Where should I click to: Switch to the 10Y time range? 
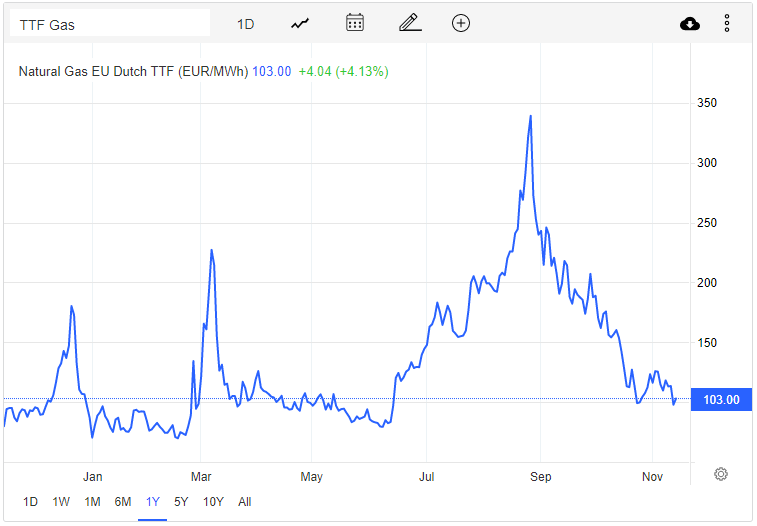coord(213,502)
